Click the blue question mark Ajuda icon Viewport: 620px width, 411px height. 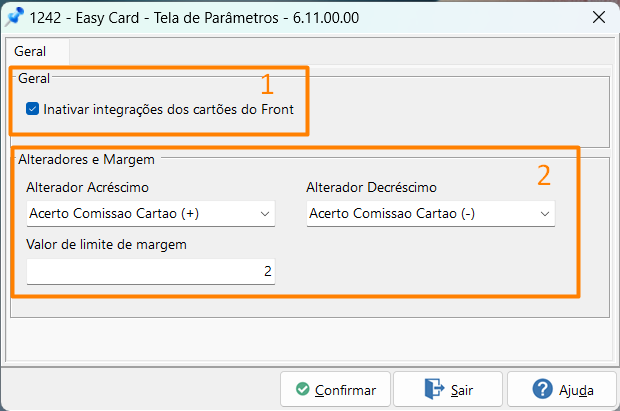click(x=543, y=390)
